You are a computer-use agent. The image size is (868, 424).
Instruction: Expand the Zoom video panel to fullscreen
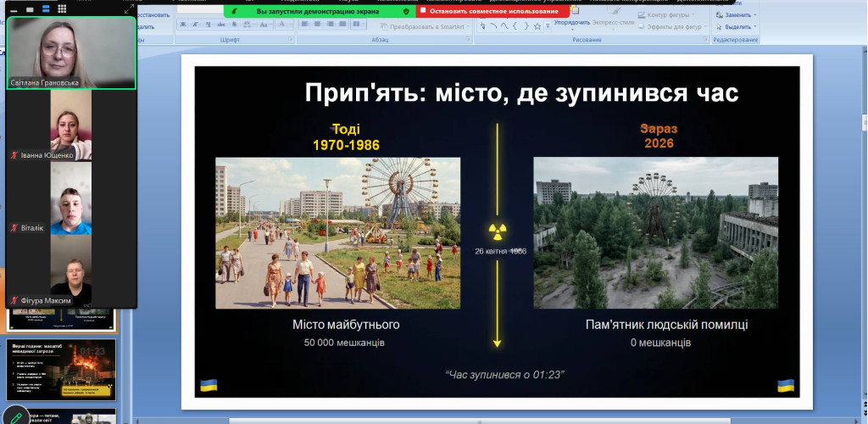[x=129, y=9]
